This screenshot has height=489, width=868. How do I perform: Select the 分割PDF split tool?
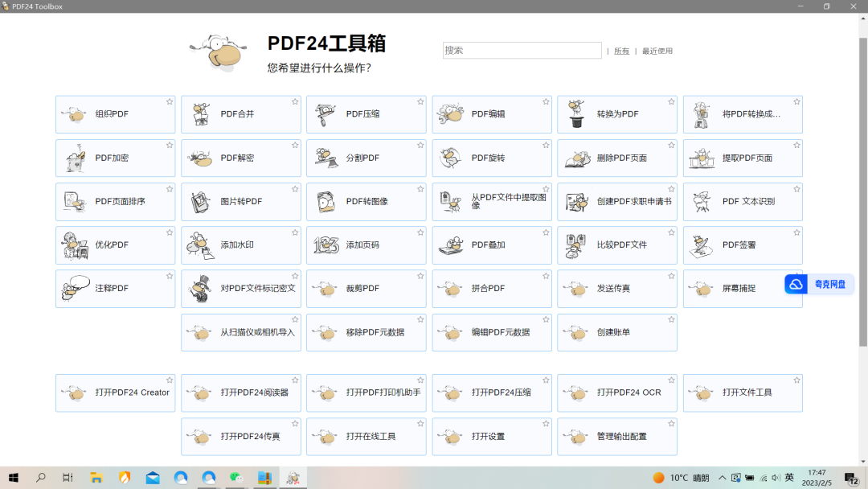(366, 158)
